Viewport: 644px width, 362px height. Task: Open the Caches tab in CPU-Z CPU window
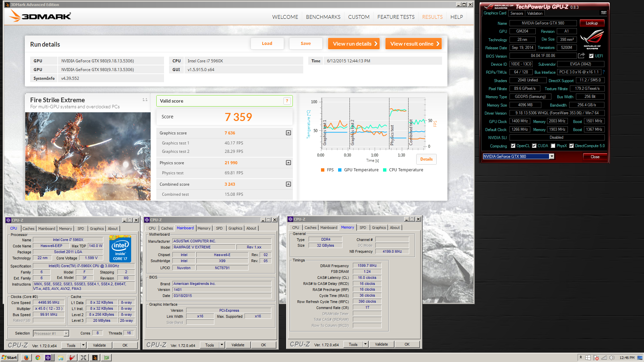tap(29, 229)
